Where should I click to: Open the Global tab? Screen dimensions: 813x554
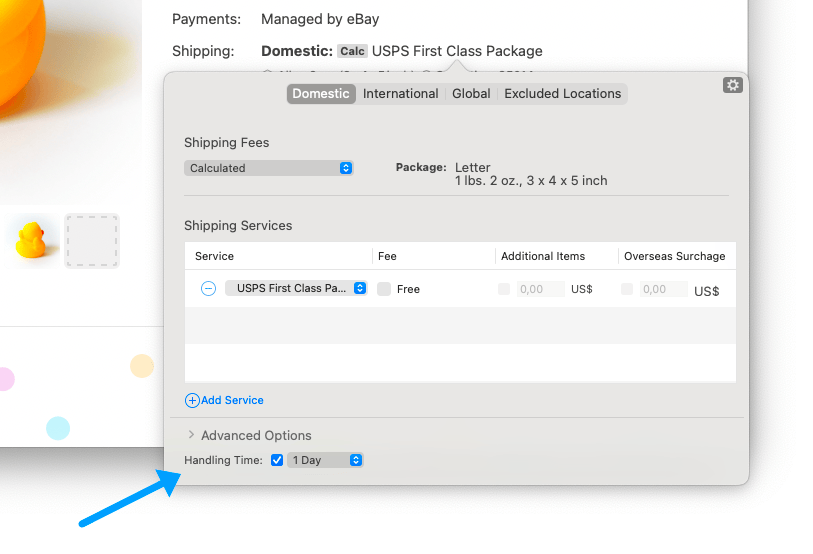pos(471,94)
